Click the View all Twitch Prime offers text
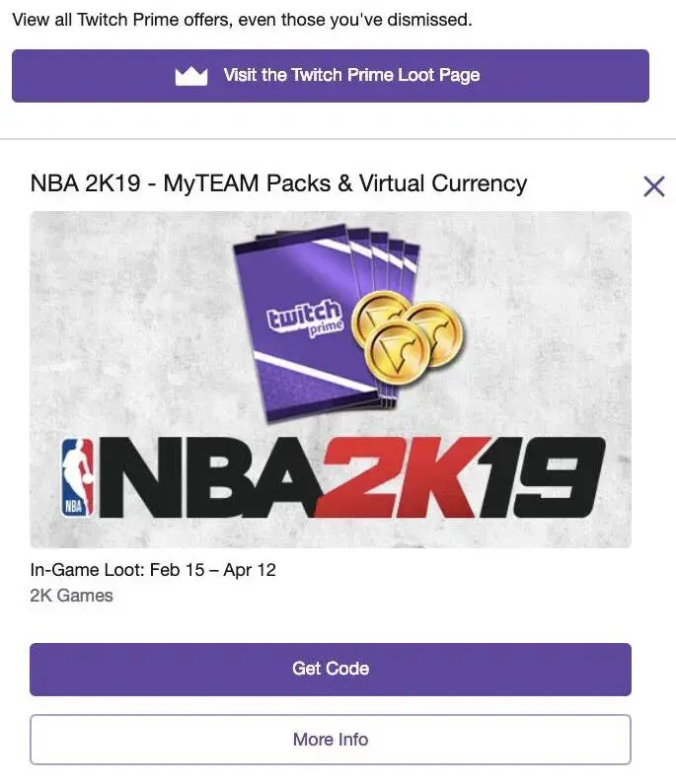This screenshot has height=784, width=676. coord(242,20)
